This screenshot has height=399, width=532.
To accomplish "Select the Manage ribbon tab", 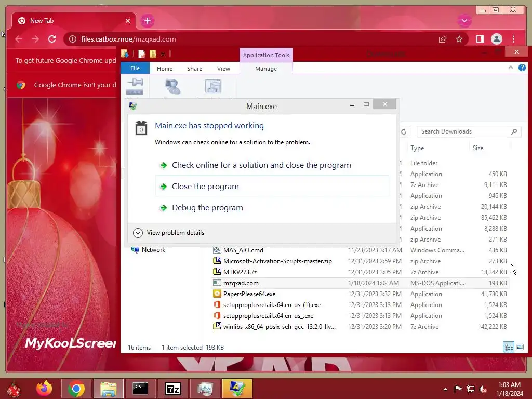I will coord(266,69).
